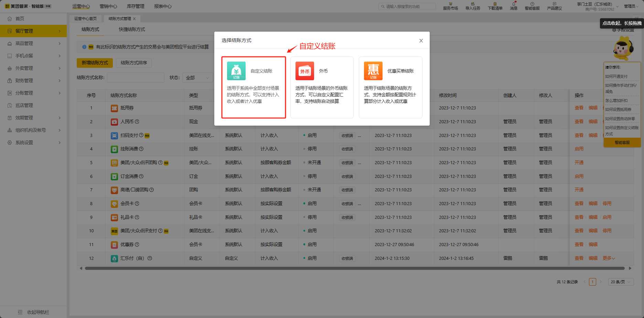This screenshot has height=318, width=644.
Task: Click the 礼品卡 row icon
Action: [x=114, y=218]
